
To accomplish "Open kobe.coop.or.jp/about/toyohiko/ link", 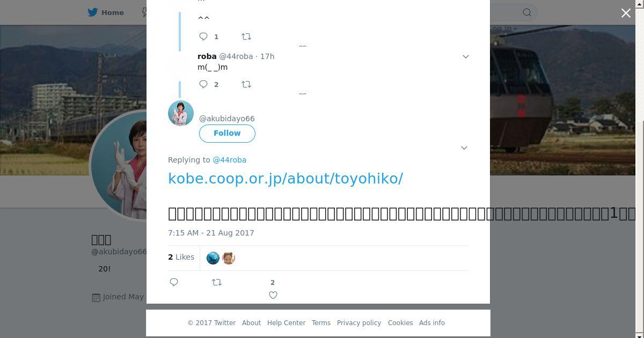I will click(x=286, y=178).
